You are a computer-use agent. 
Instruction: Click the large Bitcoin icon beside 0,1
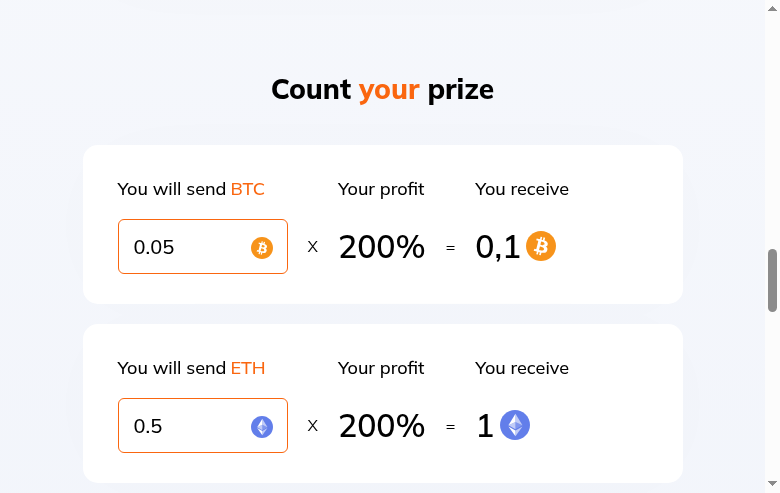point(541,246)
